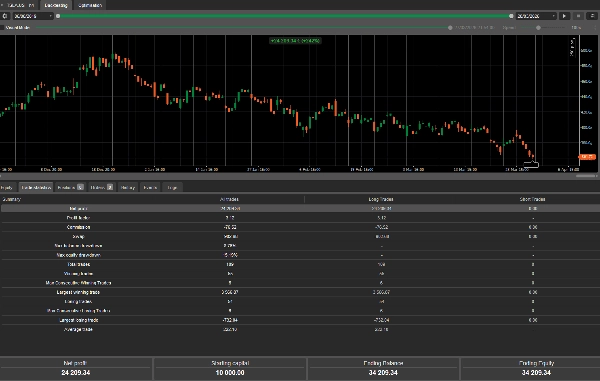Click the All trades column header
Image resolution: width=600 pixels, height=381 pixels.
coord(229,199)
